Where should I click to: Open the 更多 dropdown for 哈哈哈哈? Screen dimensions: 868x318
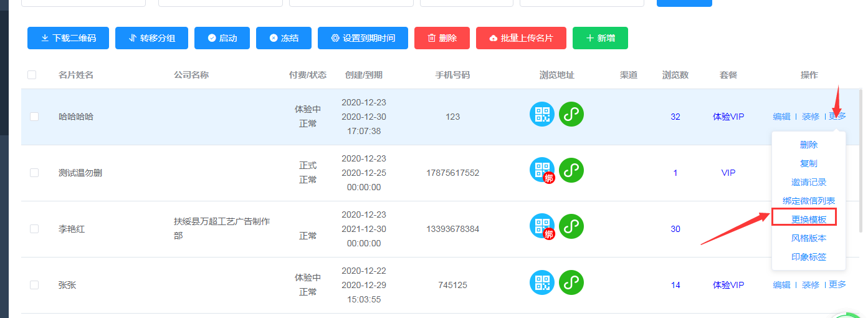[837, 117]
